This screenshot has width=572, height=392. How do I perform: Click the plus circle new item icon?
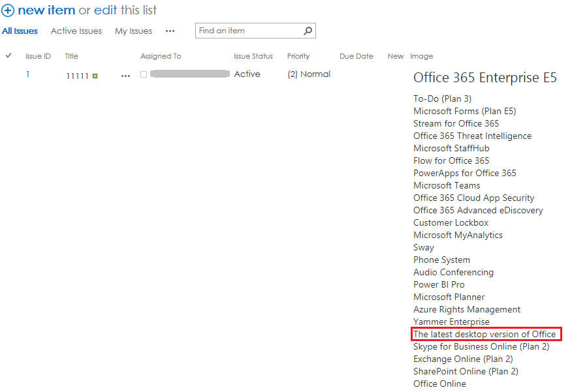coord(8,10)
